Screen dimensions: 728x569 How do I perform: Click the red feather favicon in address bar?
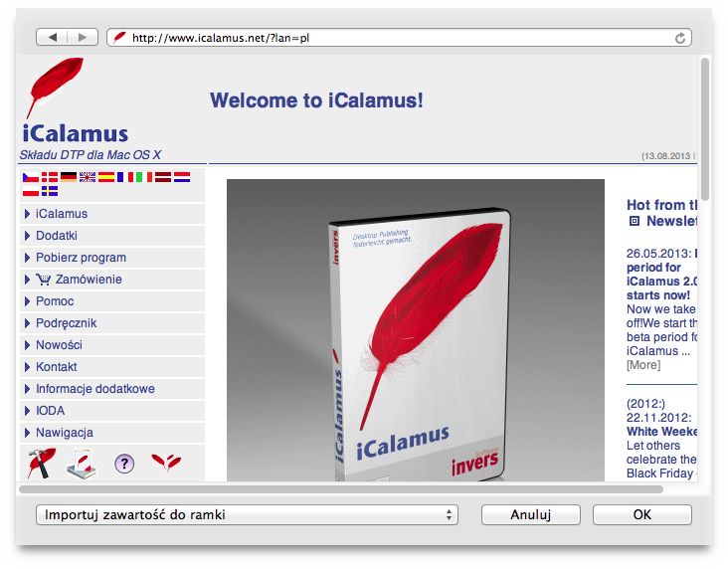[119, 37]
